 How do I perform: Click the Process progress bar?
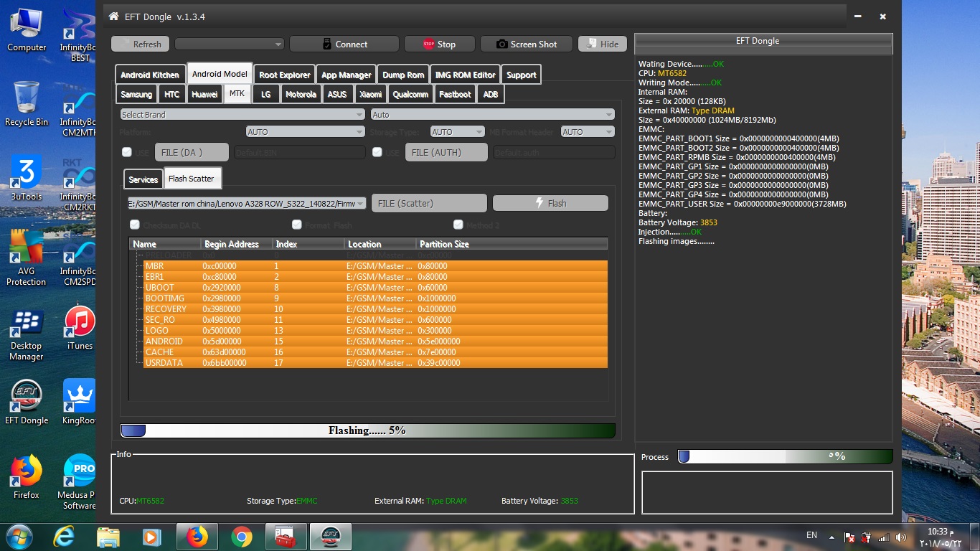click(786, 456)
